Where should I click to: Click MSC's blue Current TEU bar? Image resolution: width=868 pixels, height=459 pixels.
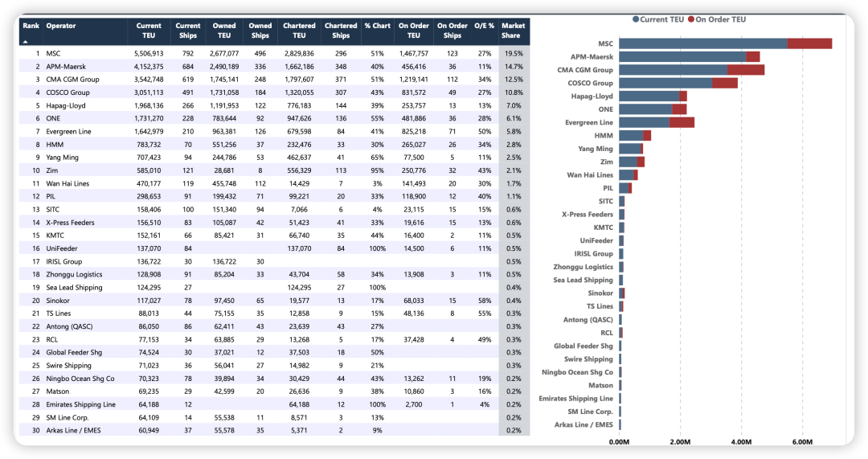703,43
